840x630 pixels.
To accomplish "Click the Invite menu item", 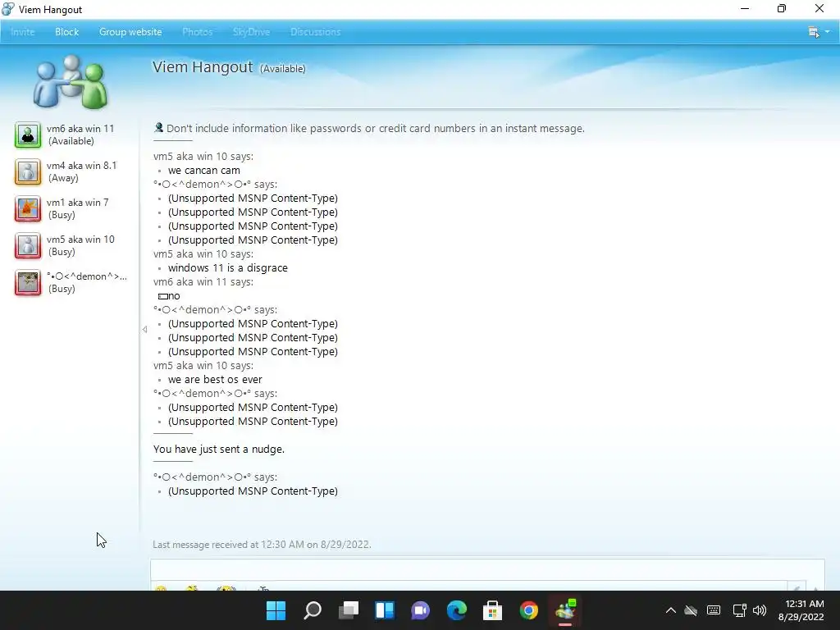I will coord(22,32).
